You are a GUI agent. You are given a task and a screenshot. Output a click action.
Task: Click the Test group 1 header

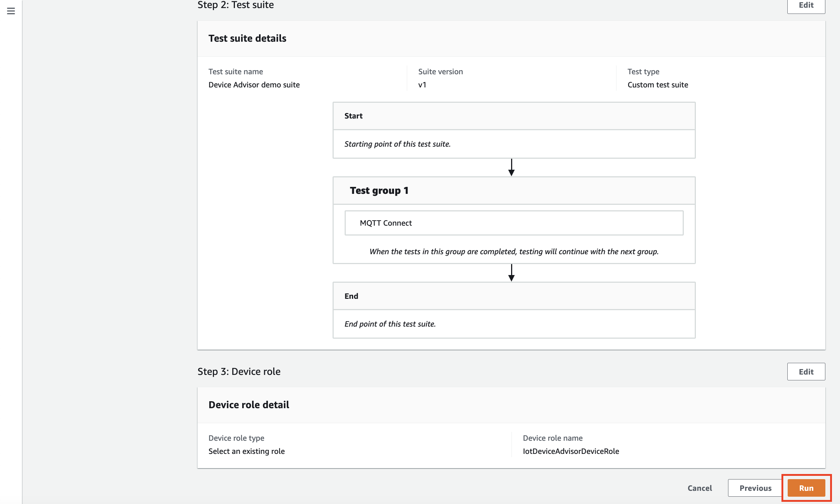(379, 191)
